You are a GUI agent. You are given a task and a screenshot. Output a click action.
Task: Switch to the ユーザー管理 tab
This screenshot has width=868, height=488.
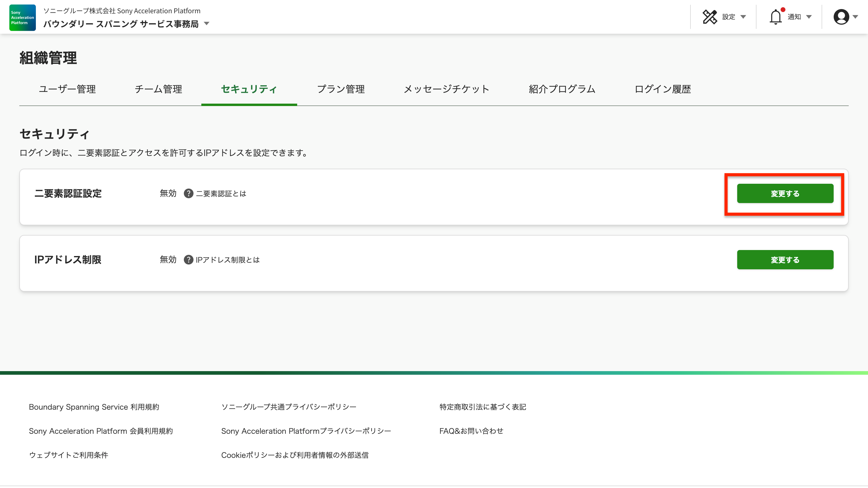pos(67,89)
